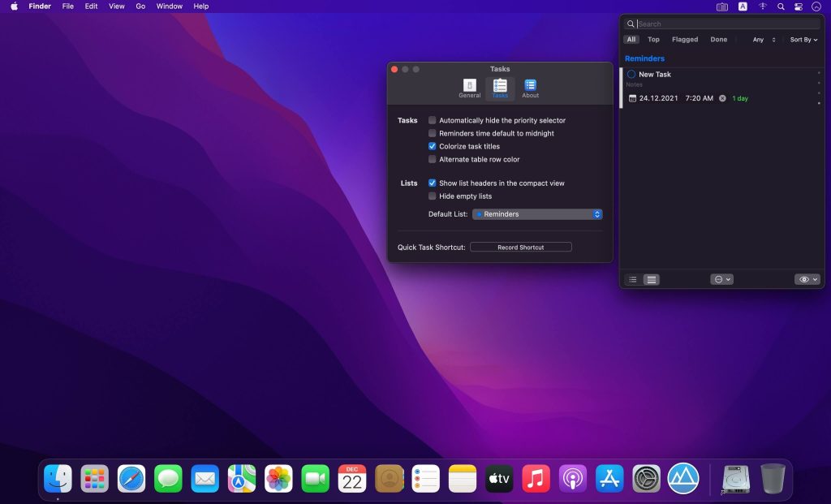Open the Go menu in menu bar
831x504 pixels.
[140, 6]
